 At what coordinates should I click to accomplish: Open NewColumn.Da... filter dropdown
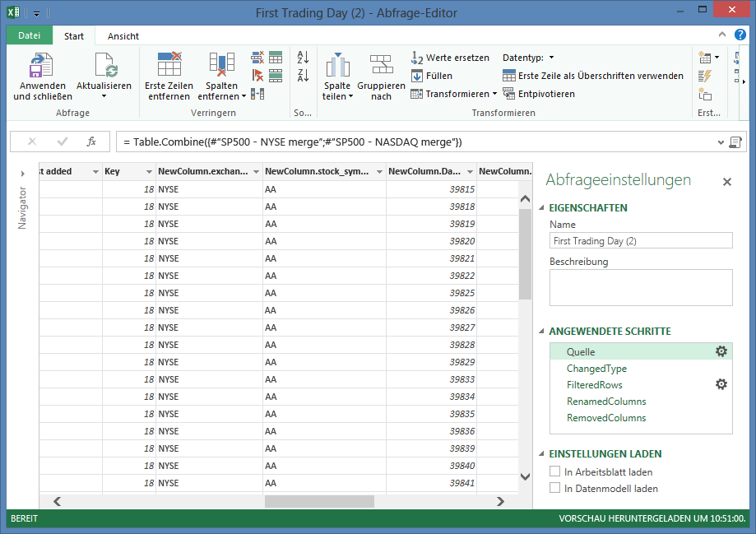(470, 172)
